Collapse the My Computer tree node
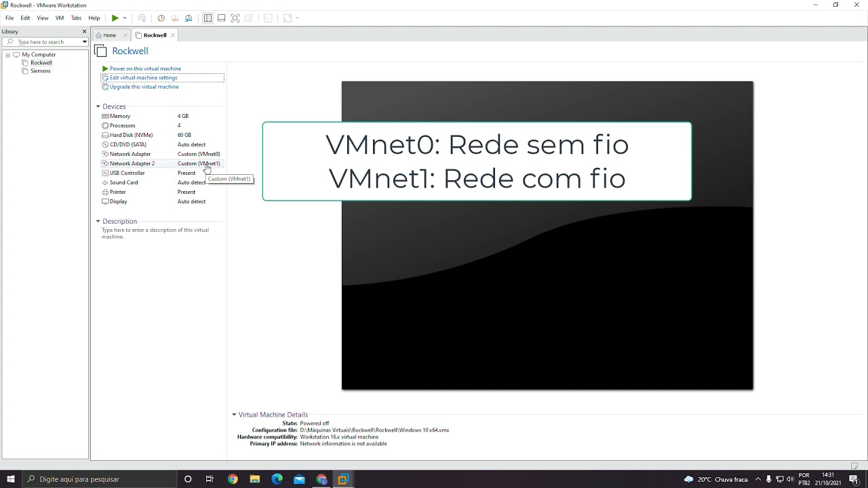Image resolution: width=868 pixels, height=488 pixels. coord(8,55)
